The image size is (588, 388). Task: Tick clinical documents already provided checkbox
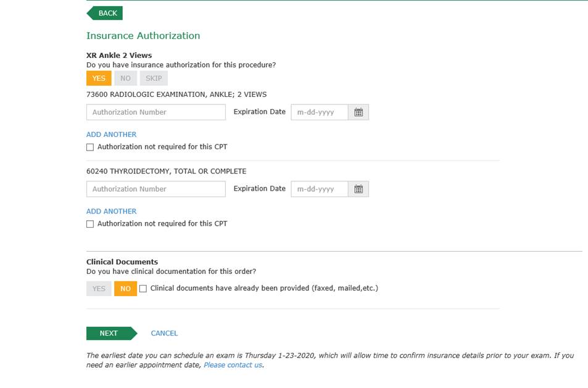tap(143, 289)
